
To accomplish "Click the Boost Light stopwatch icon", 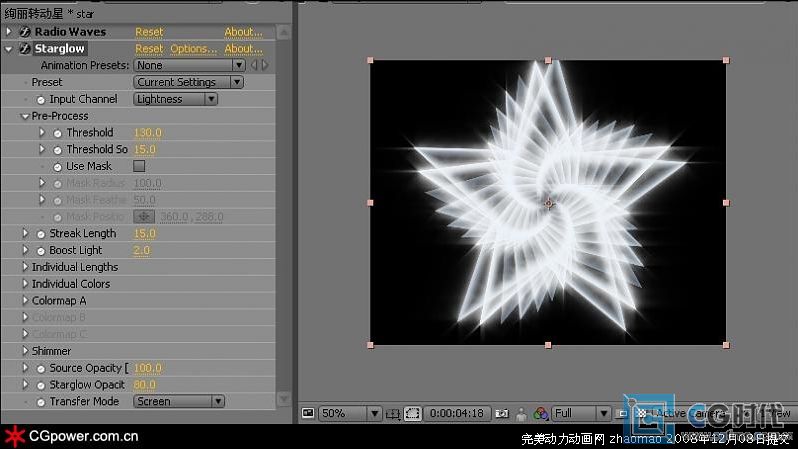I will point(41,251).
